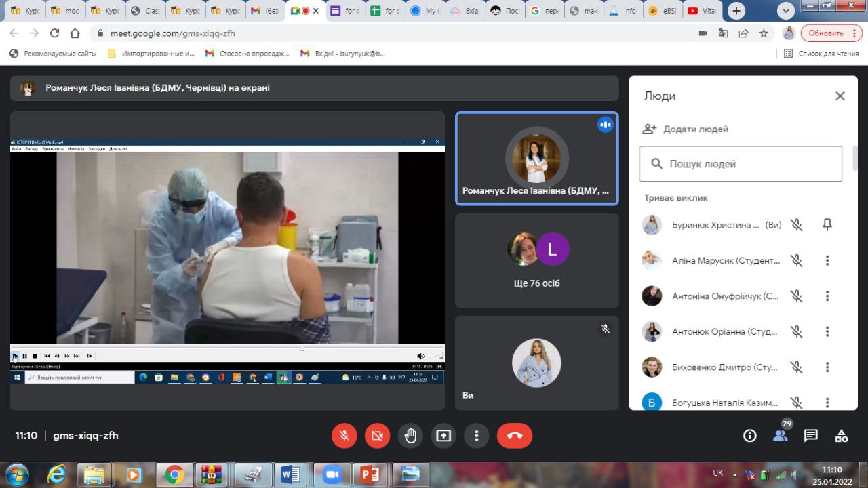Raise hand in the meeting
868x488 pixels.
pos(410,436)
